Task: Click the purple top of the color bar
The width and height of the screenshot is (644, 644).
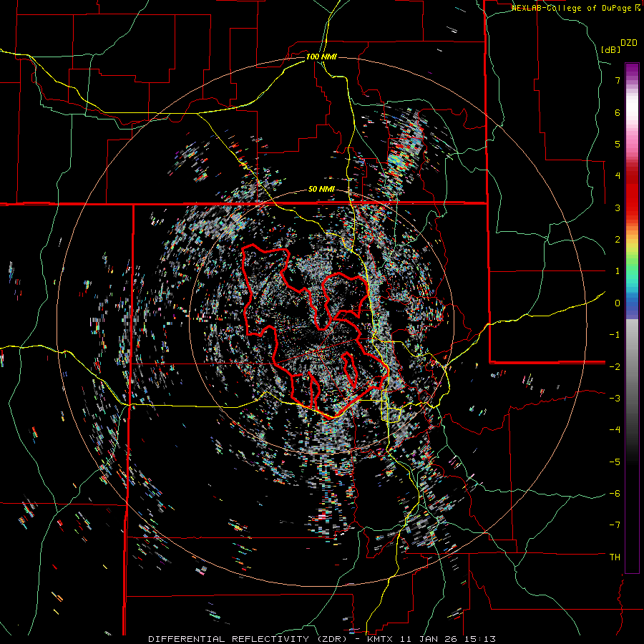Action: coord(632,70)
